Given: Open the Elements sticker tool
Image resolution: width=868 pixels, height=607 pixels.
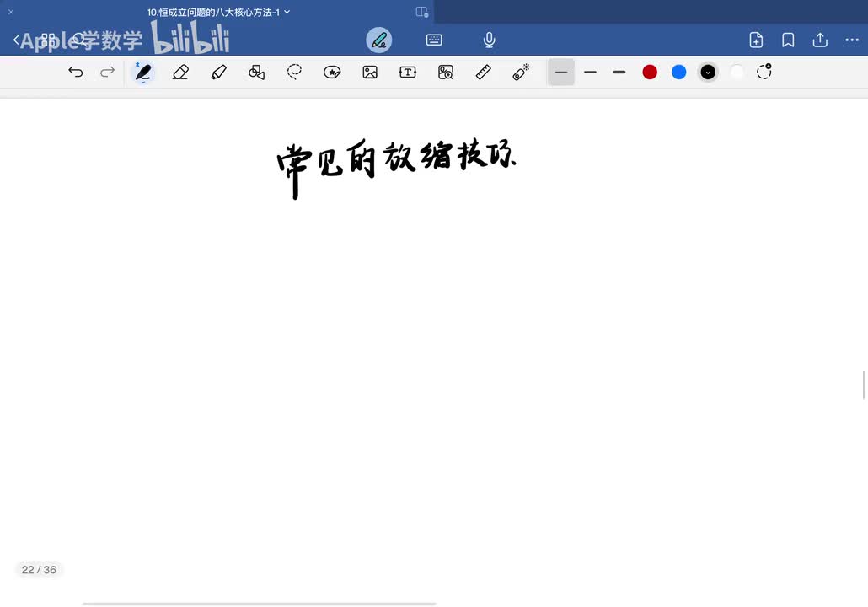Looking at the screenshot, I should [x=332, y=72].
